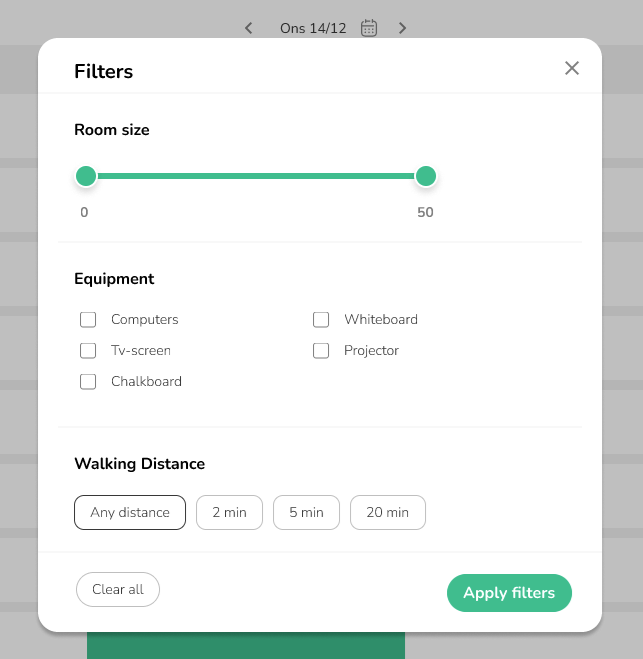This screenshot has height=659, width=643.
Task: Tick the Tv-screen checkbox
Action: [88, 351]
